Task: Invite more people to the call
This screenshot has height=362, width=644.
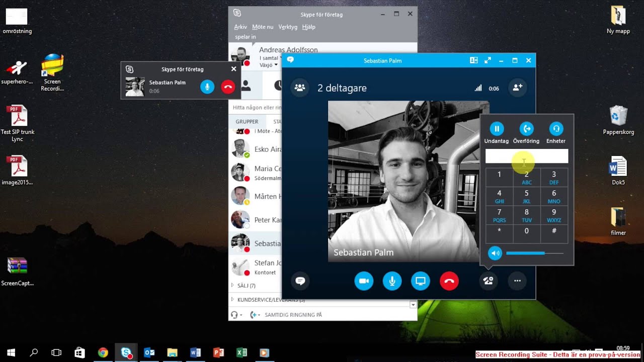Action: pyautogui.click(x=517, y=87)
